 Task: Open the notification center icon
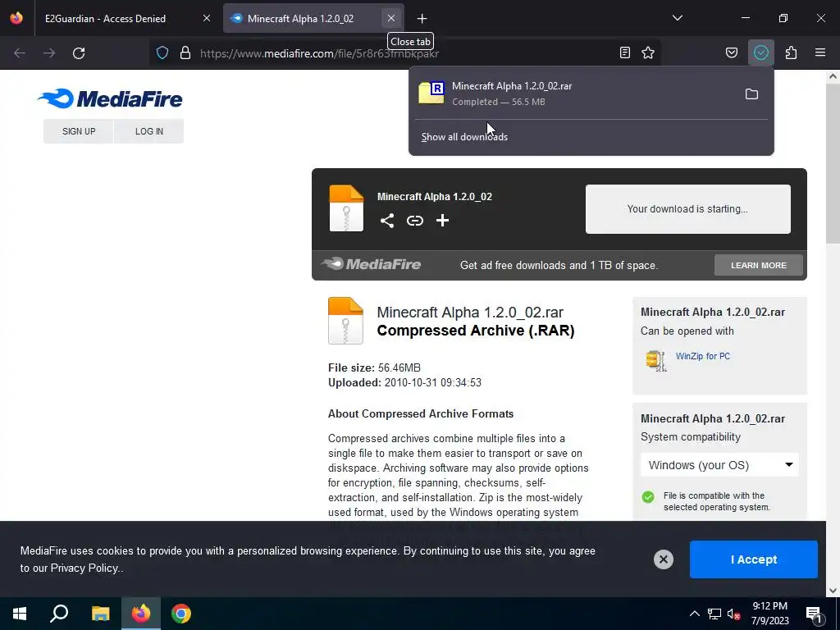tap(815, 614)
